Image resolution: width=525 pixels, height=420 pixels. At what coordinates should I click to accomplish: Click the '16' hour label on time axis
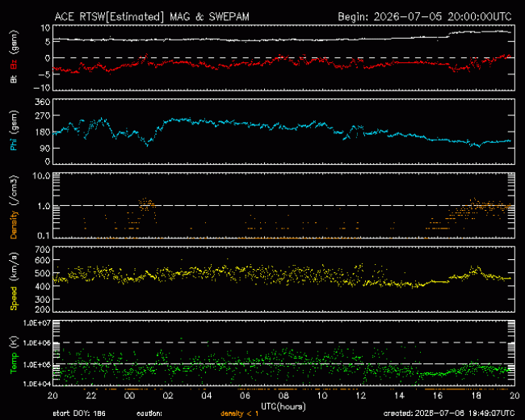[x=438, y=396]
